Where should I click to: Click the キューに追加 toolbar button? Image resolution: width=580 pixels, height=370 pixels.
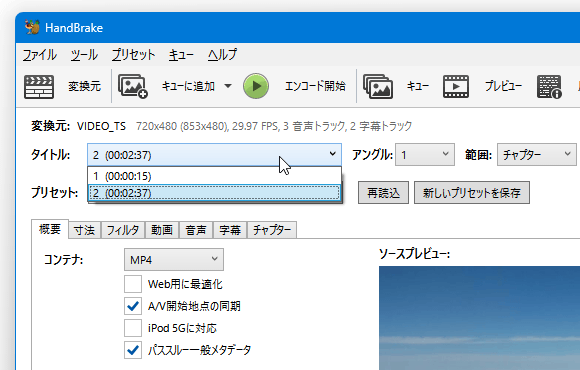click(188, 87)
